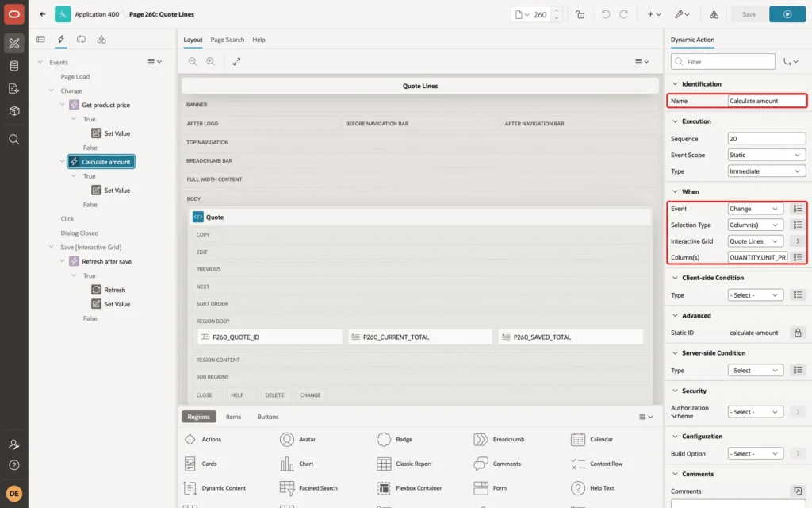Viewport: 812px width, 508px height.
Task: Select the Buttons gallery tab
Action: coord(268,416)
